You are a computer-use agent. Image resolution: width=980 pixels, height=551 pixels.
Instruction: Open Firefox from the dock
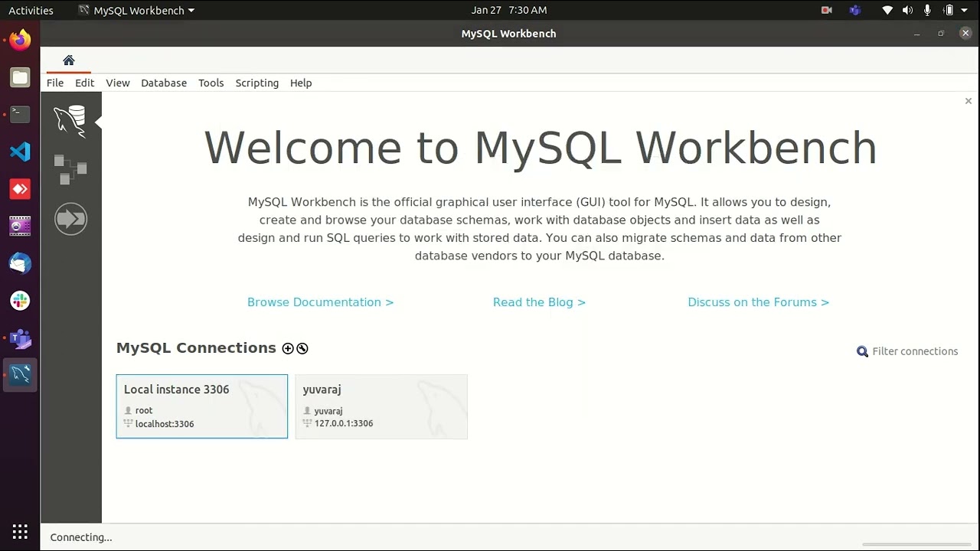coord(20,40)
